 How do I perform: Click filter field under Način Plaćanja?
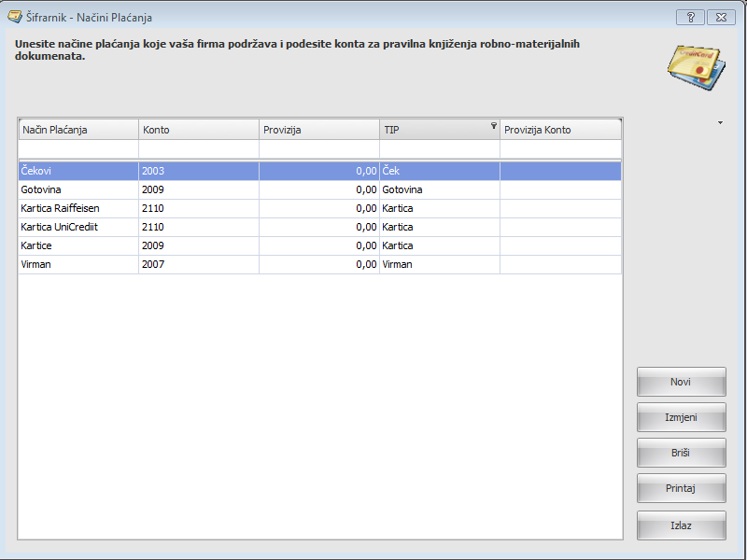(x=78, y=149)
